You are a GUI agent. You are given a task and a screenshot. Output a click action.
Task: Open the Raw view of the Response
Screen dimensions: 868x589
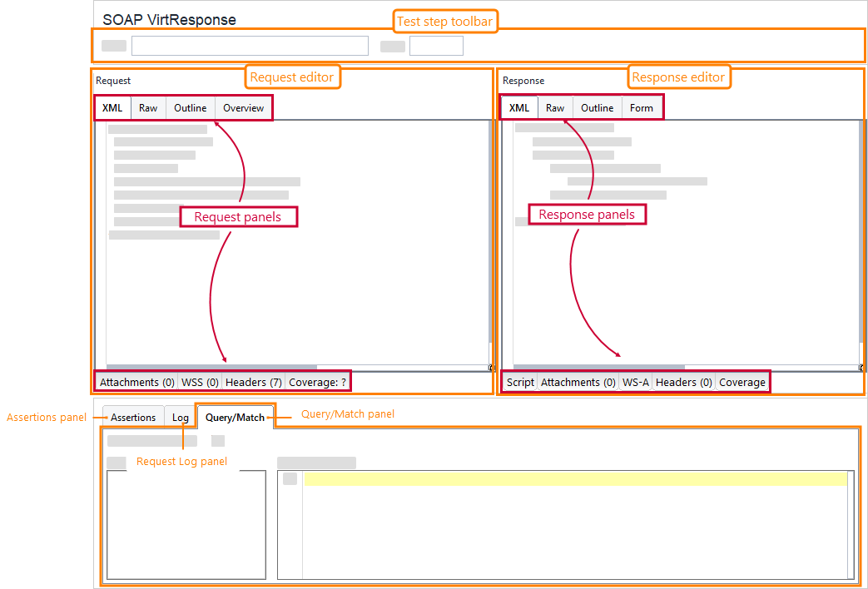pos(555,107)
